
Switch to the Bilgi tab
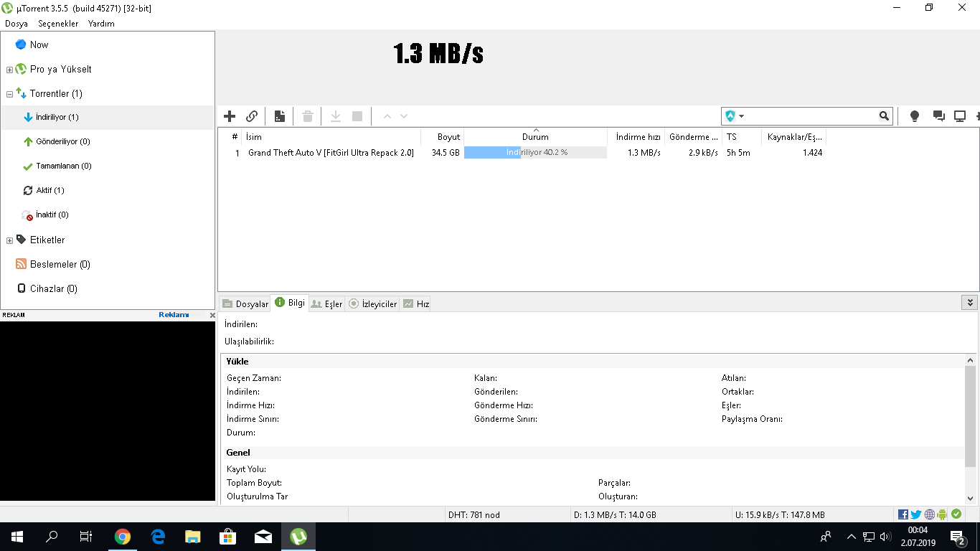click(x=290, y=303)
